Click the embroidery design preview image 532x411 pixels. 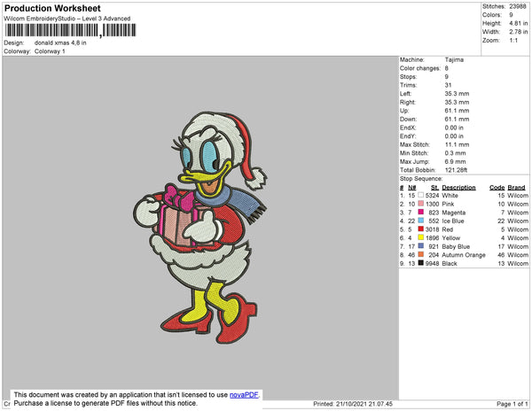[200, 228]
